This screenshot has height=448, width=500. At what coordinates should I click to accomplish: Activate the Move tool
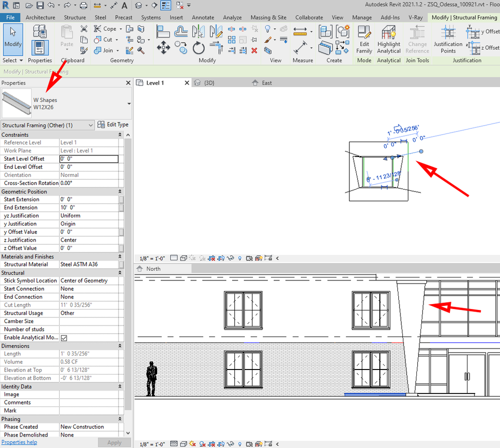pos(163,47)
